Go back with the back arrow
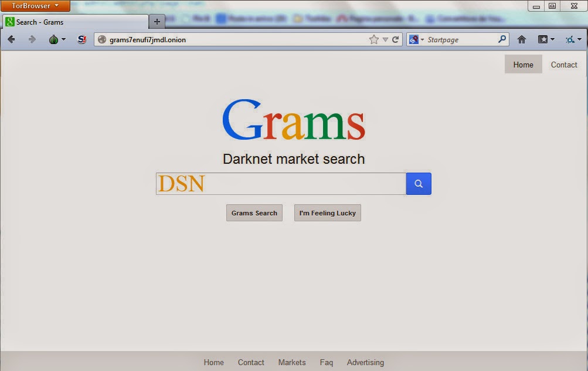Image resolution: width=588 pixels, height=371 pixels. 11,39
